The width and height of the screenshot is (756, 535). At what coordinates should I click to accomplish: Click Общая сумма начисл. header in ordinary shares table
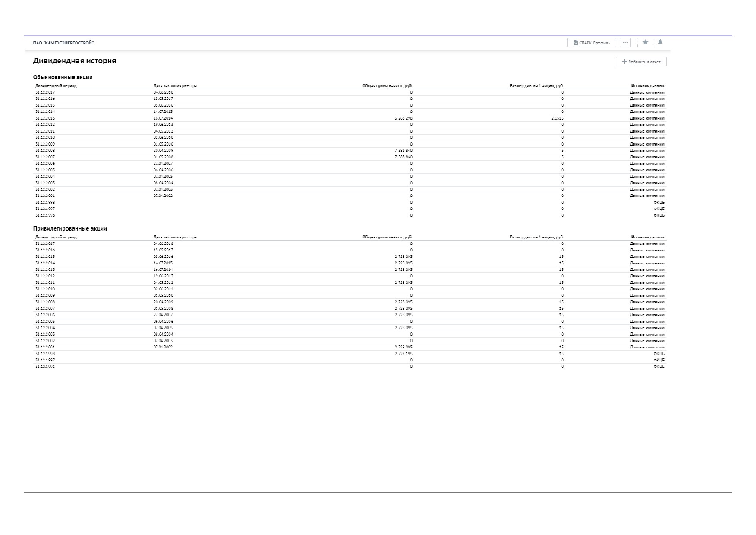pyautogui.click(x=387, y=86)
